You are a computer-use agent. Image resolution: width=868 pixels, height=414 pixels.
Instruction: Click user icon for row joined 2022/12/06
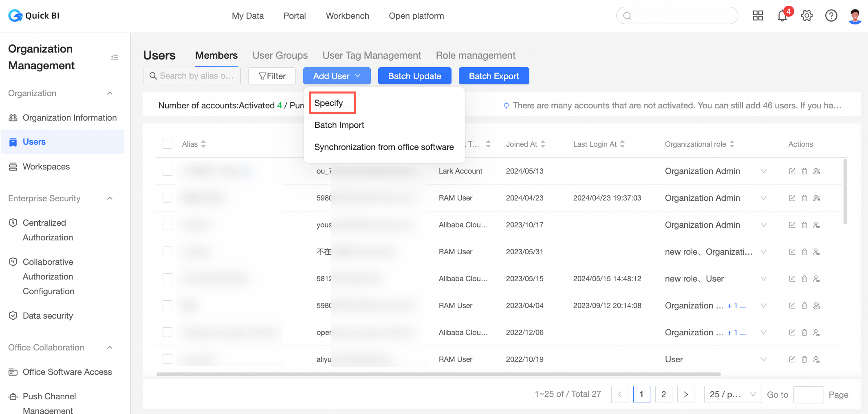pyautogui.click(x=817, y=333)
